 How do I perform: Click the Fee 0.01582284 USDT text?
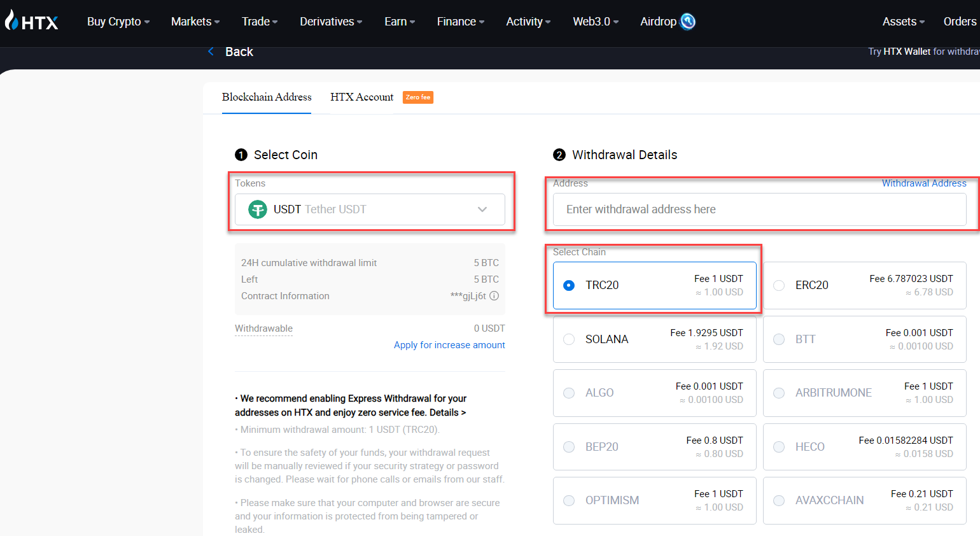pyautogui.click(x=906, y=441)
